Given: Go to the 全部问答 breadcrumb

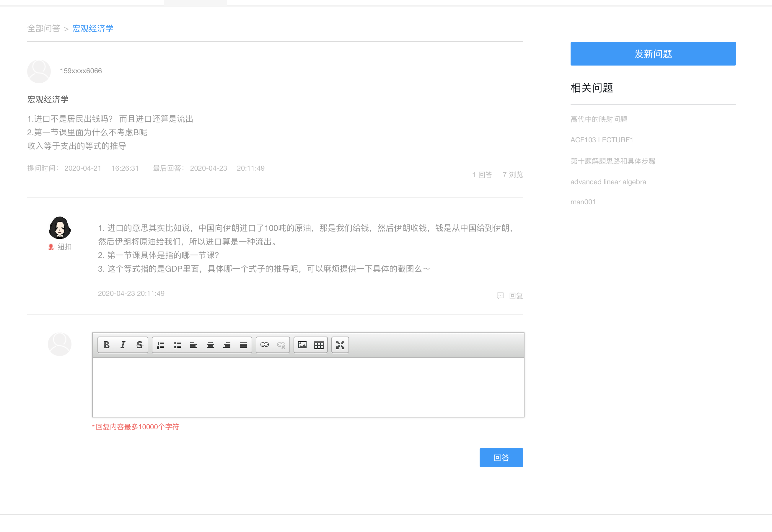Looking at the screenshot, I should coord(44,28).
